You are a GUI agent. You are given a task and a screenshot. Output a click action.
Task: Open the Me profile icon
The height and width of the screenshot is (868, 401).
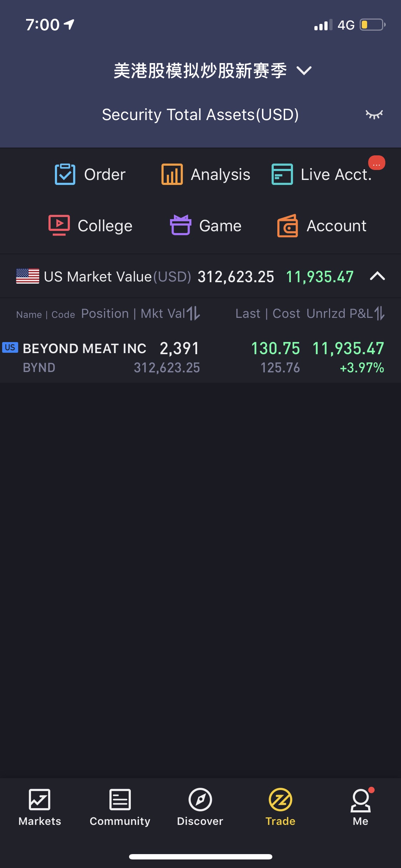(x=361, y=800)
